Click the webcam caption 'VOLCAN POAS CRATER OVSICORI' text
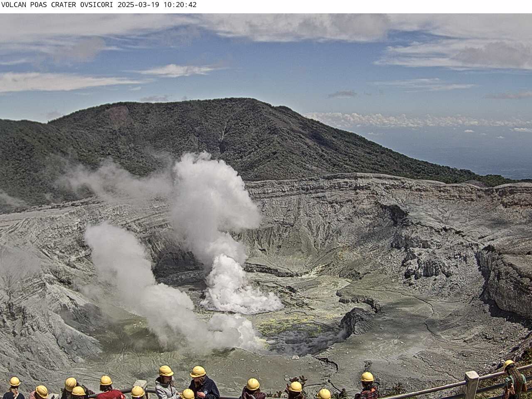 58,5
